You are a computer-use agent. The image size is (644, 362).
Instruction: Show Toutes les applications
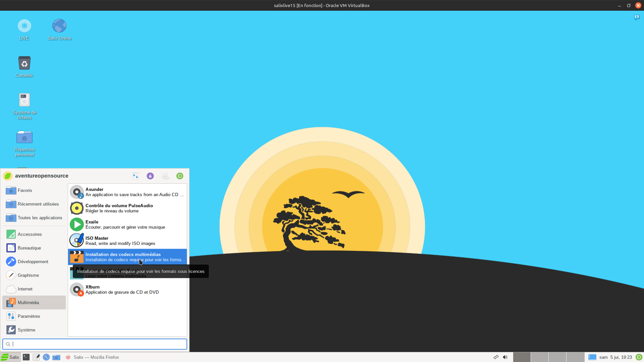40,218
